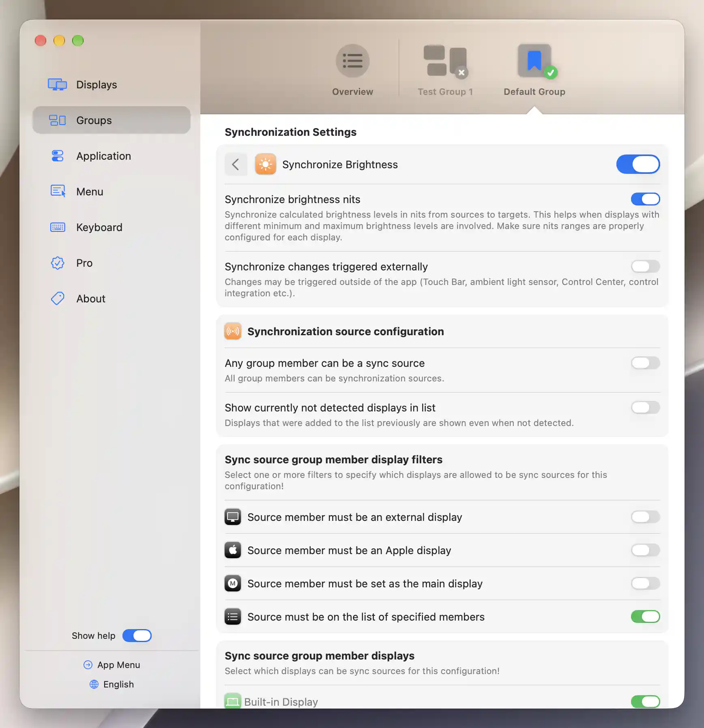Click the Show help label

(94, 636)
